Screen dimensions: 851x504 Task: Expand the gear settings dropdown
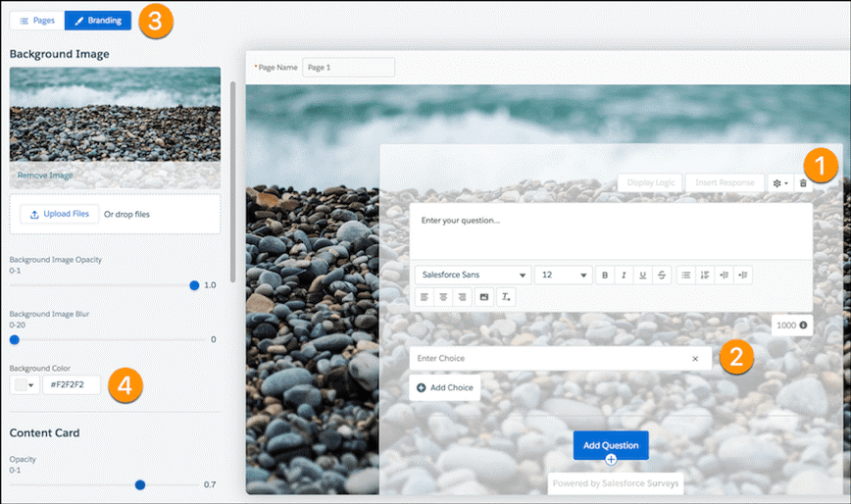[x=780, y=182]
